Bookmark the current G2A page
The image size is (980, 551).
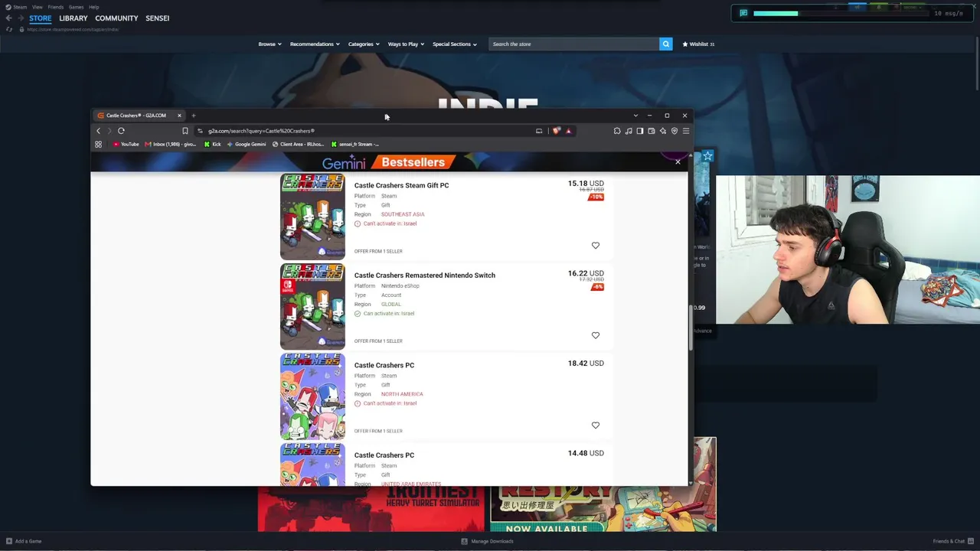(185, 131)
